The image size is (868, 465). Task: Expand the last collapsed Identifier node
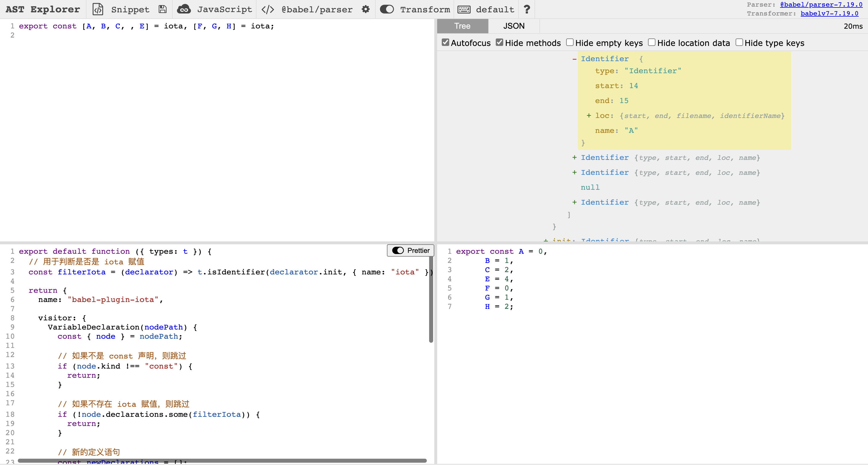tap(574, 202)
